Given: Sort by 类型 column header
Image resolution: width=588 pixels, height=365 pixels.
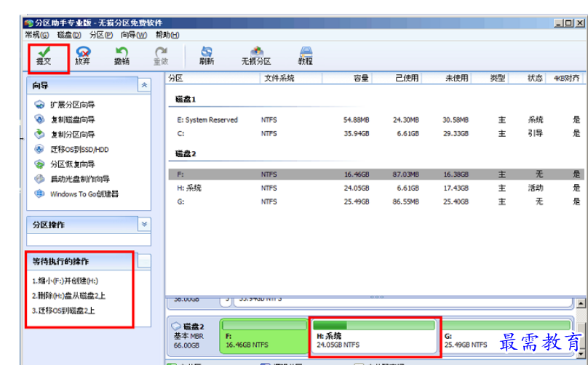Looking at the screenshot, I should tap(489, 78).
